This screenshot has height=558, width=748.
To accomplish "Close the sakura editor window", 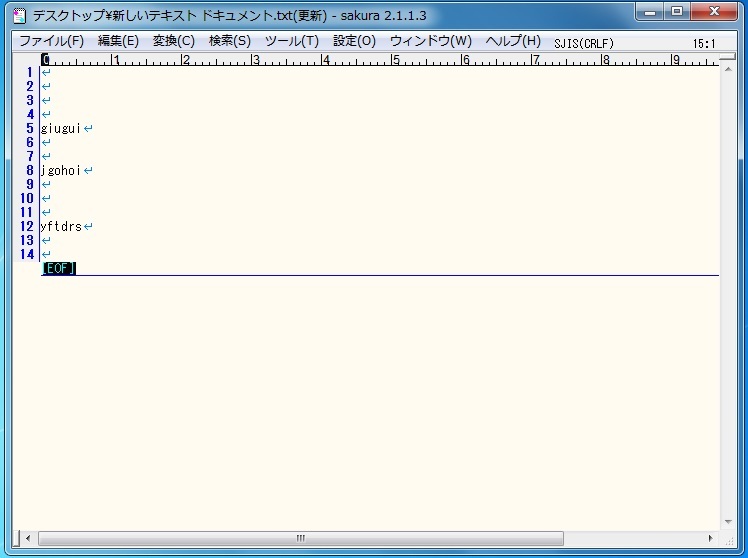I will 714,12.
